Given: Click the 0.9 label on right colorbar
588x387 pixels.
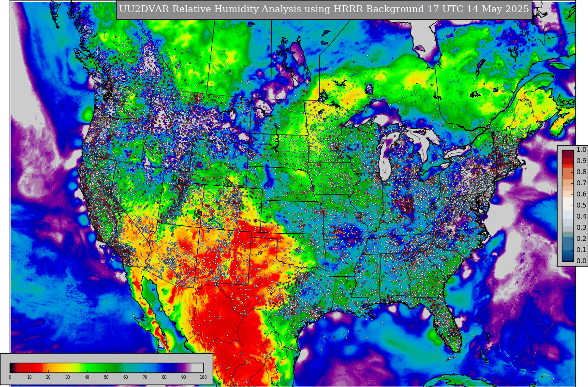Looking at the screenshot, I should point(581,161).
